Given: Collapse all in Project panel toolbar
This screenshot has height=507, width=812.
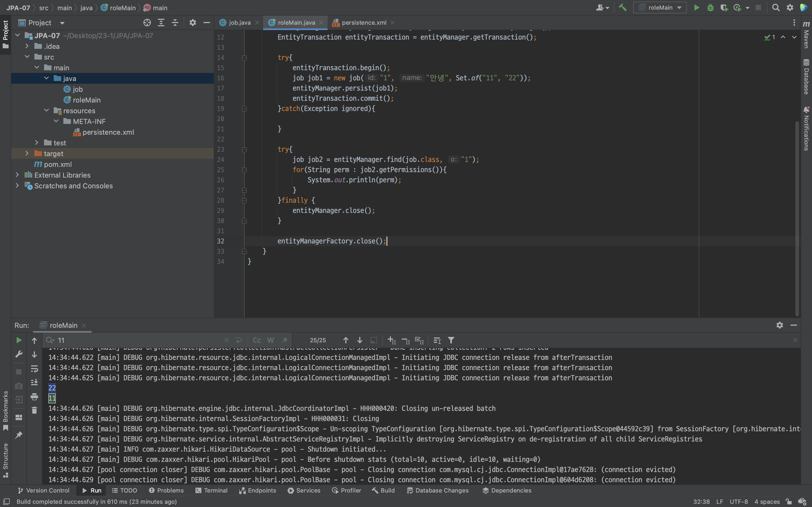Looking at the screenshot, I should (x=175, y=23).
